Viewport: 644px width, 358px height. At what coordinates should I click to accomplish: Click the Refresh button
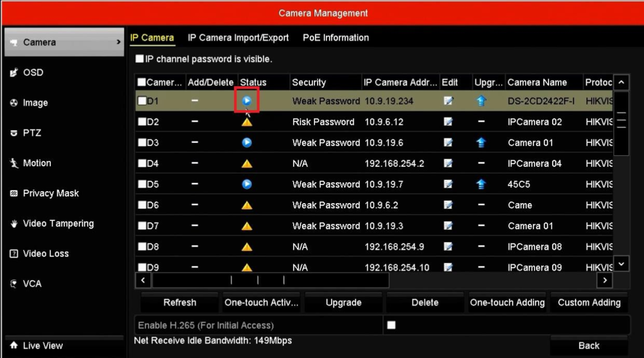179,303
